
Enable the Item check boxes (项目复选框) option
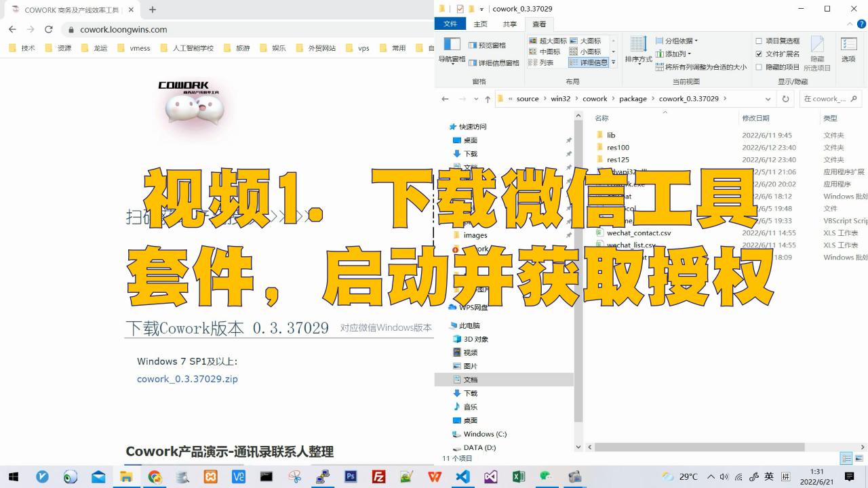click(759, 41)
